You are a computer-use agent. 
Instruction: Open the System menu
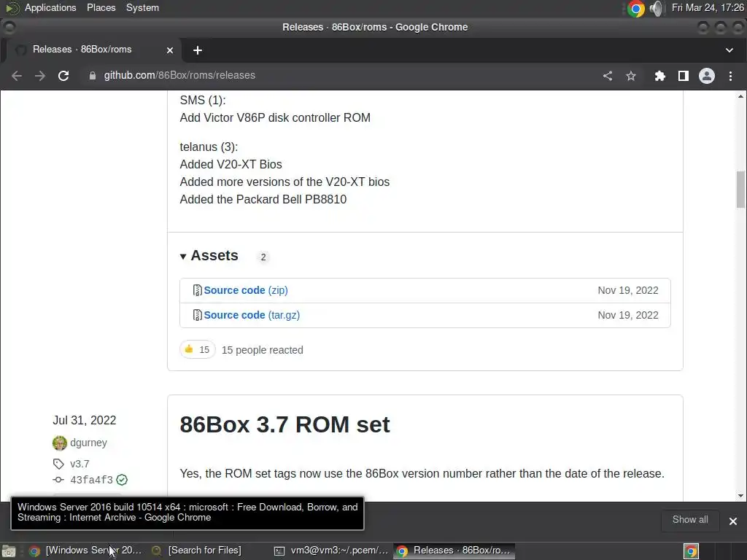[x=142, y=7]
